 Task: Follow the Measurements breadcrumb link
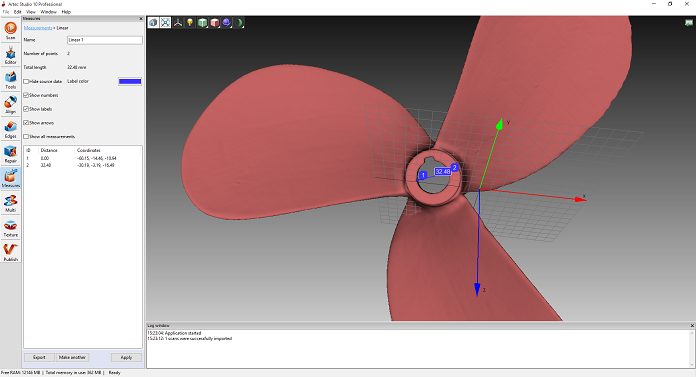click(38, 28)
